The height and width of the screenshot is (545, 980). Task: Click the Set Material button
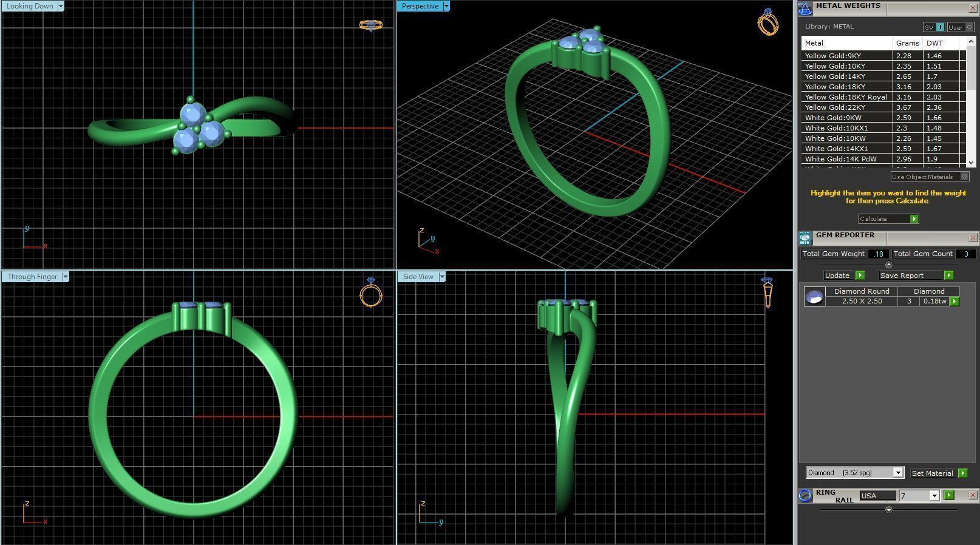click(933, 473)
